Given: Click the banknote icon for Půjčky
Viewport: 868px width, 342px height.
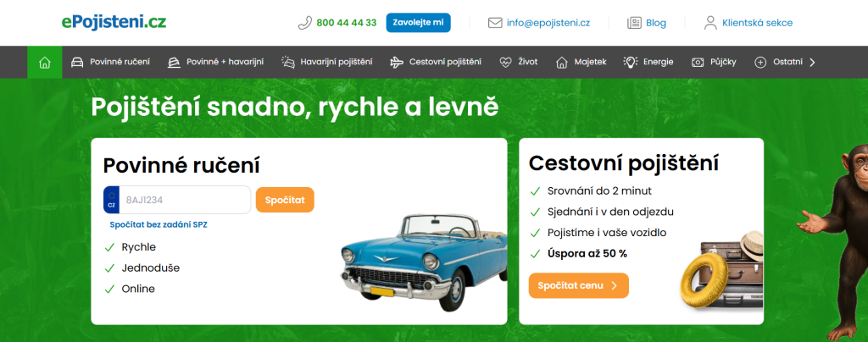Looking at the screenshot, I should (x=698, y=62).
